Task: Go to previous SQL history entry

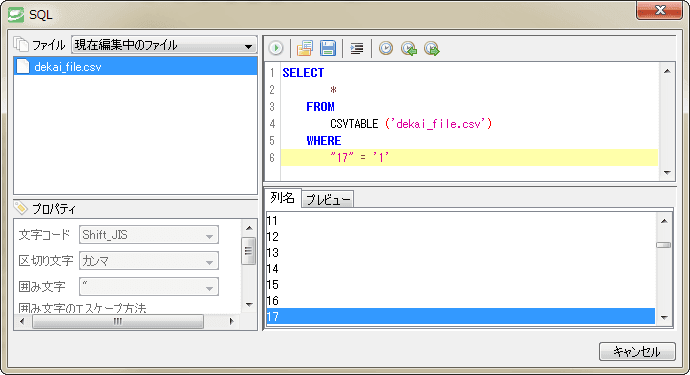Action: point(409,48)
